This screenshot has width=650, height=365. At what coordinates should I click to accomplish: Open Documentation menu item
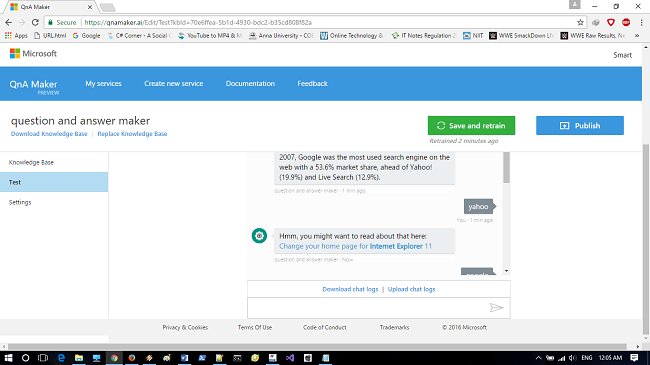[250, 83]
